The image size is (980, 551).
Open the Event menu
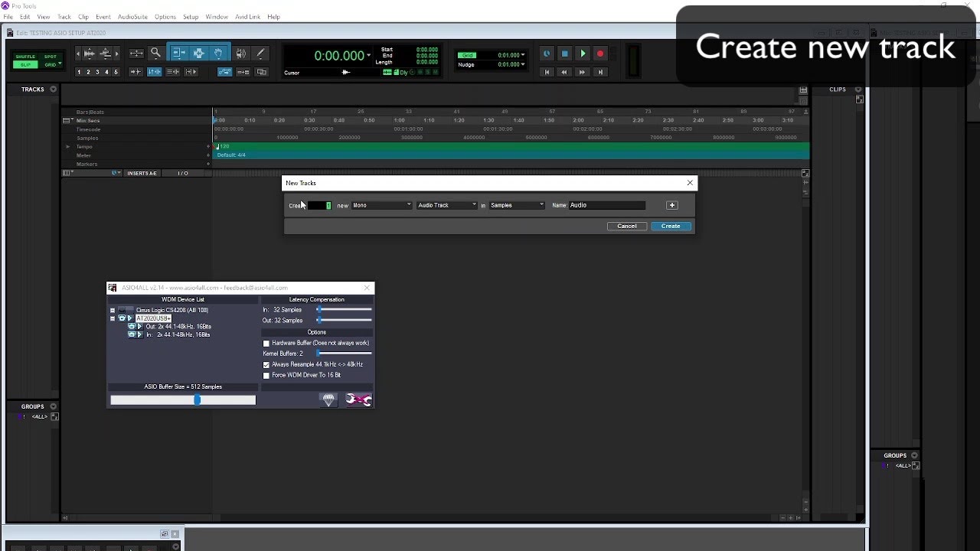point(103,17)
